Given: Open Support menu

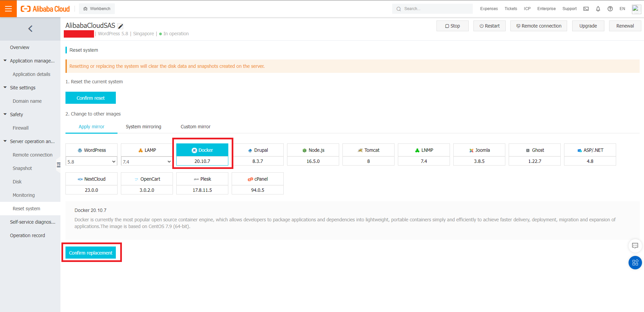Looking at the screenshot, I should (x=569, y=9).
